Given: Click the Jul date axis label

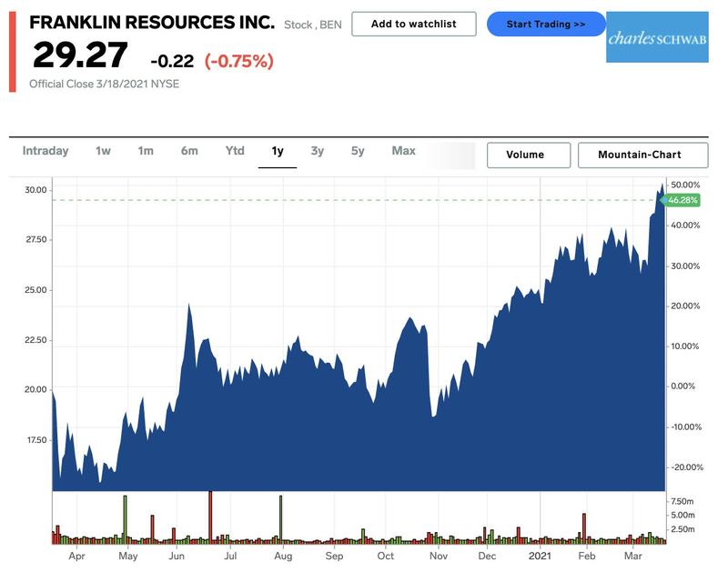Looking at the screenshot, I should 230,557.
